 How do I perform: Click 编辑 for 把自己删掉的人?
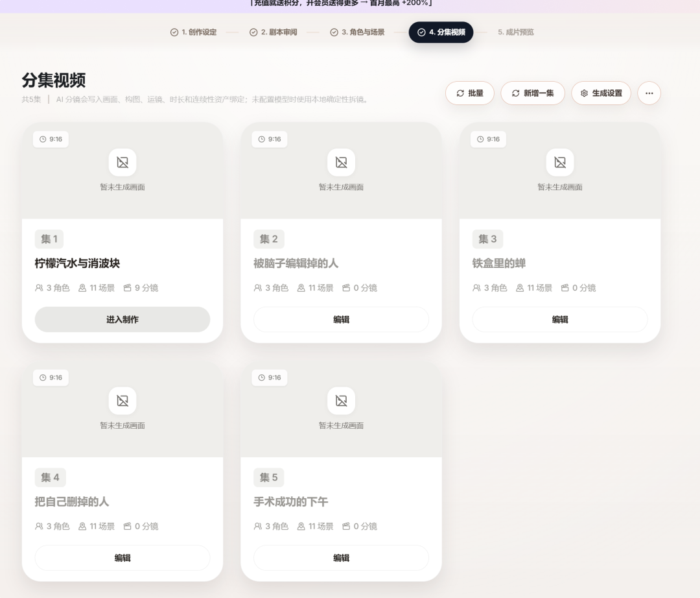click(122, 558)
